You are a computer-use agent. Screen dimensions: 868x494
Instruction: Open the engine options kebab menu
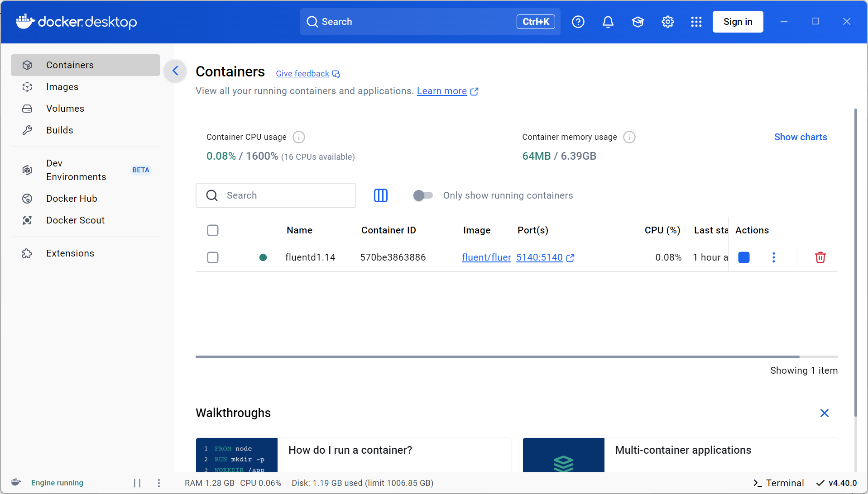(x=159, y=483)
